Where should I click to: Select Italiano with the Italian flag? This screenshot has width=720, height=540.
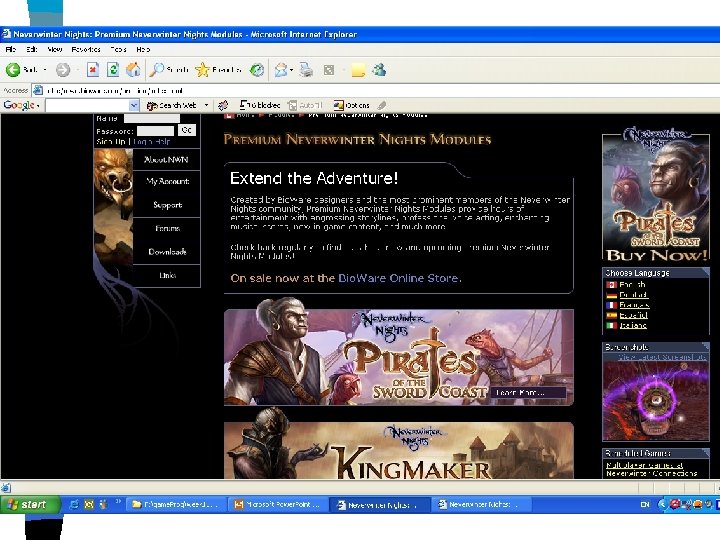click(x=626, y=325)
